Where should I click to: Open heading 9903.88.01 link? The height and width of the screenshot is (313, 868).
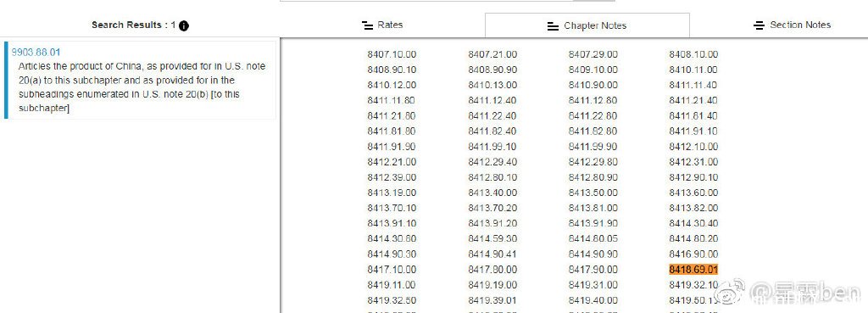click(x=36, y=53)
